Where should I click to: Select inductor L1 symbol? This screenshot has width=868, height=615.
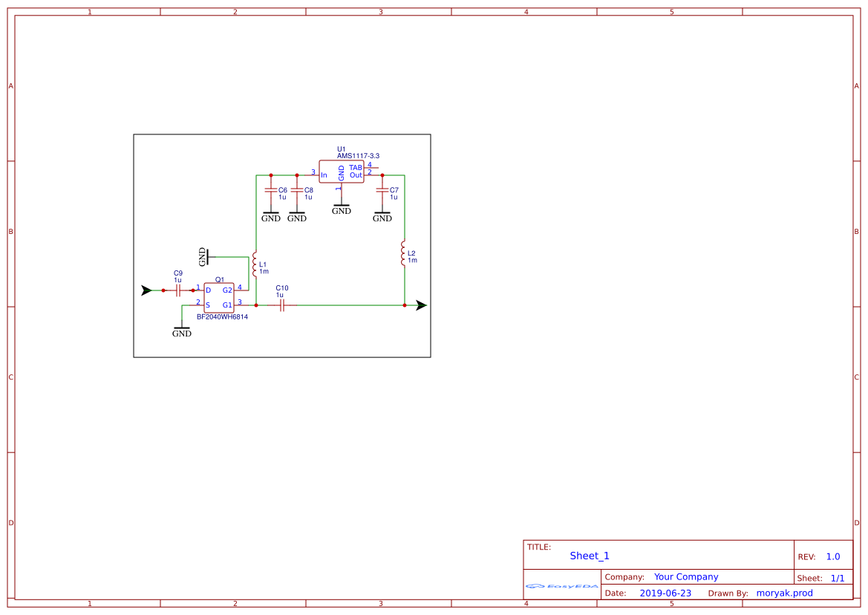pos(256,266)
